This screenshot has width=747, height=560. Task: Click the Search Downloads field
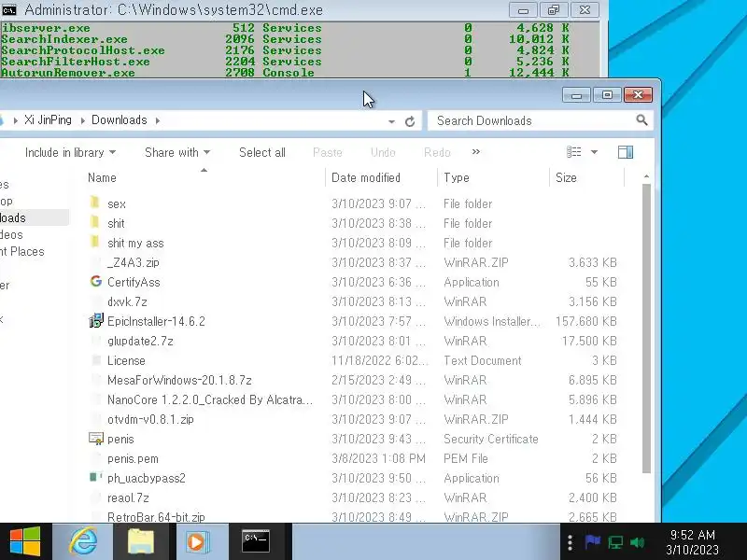coord(533,121)
